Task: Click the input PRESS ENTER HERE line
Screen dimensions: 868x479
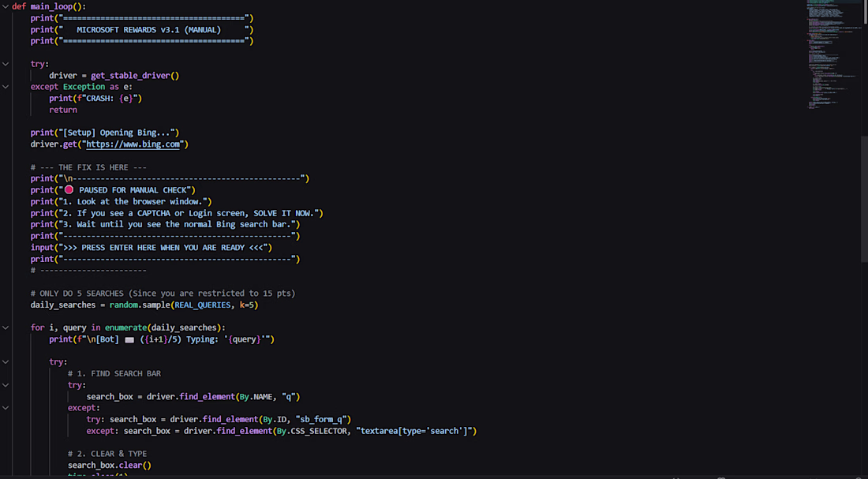Action: [x=152, y=248]
